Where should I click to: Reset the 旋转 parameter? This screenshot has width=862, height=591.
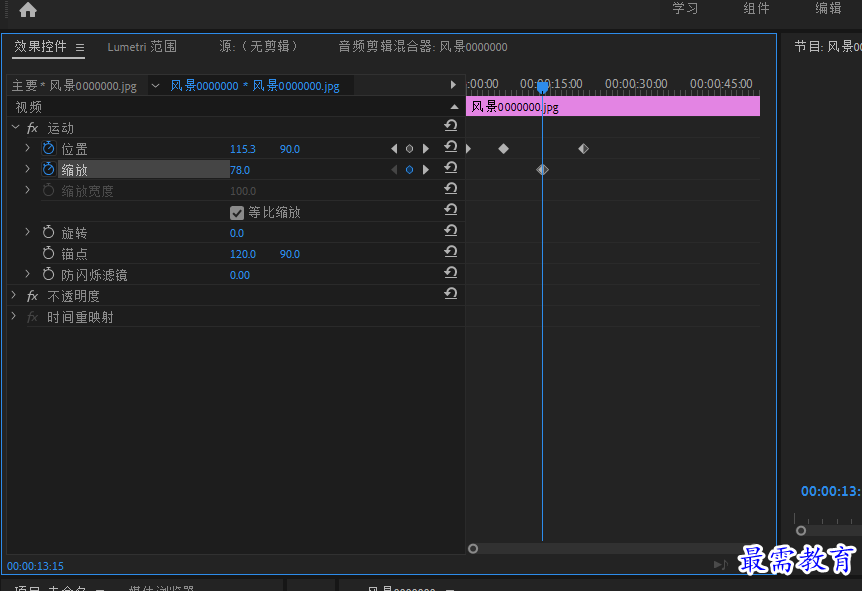tap(451, 230)
